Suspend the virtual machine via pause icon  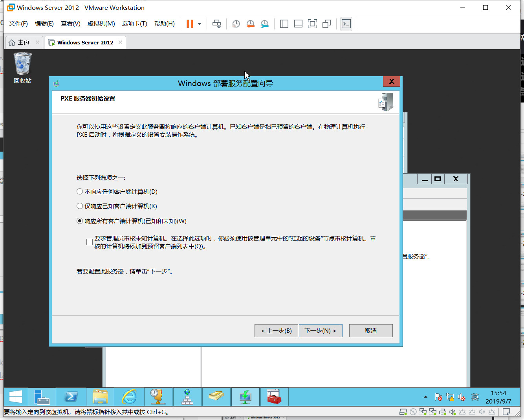[189, 24]
